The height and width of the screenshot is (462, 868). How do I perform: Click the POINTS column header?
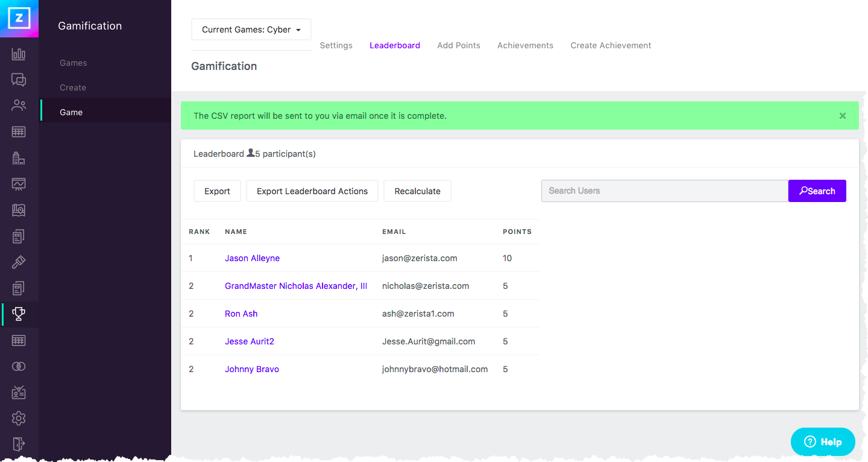(517, 232)
